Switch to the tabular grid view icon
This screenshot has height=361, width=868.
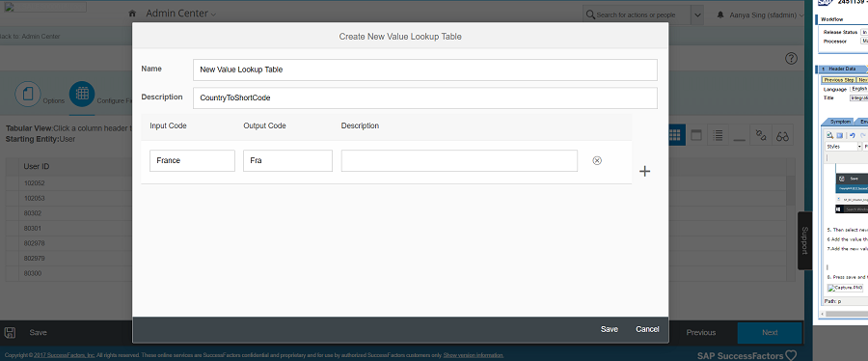[x=675, y=135]
